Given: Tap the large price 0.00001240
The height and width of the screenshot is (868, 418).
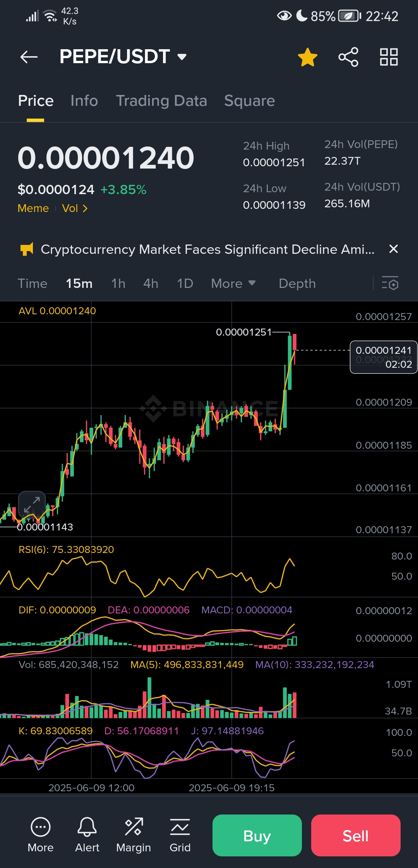Looking at the screenshot, I should (x=106, y=158).
